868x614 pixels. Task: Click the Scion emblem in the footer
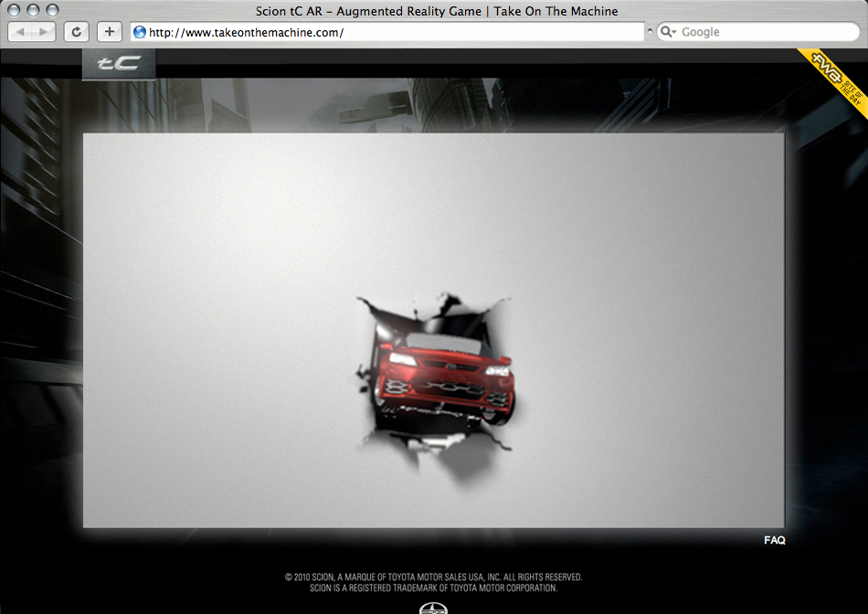coord(433,609)
